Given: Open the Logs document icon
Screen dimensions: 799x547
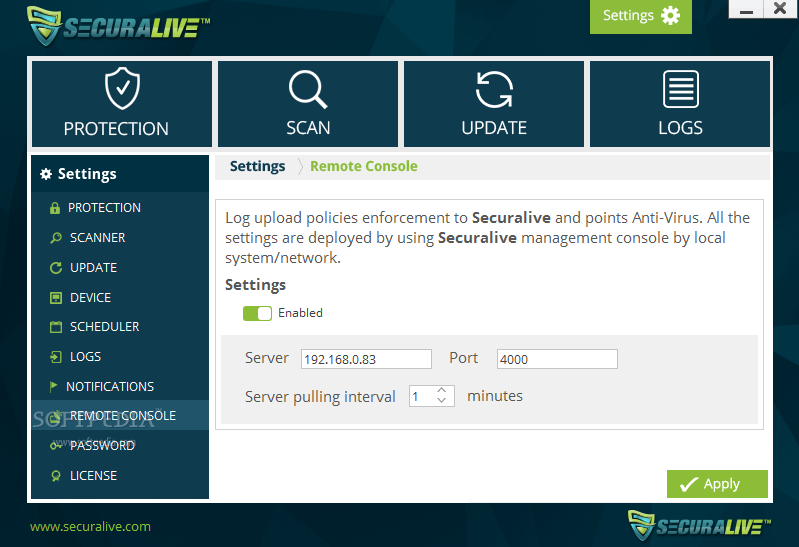Looking at the screenshot, I should pos(681,89).
